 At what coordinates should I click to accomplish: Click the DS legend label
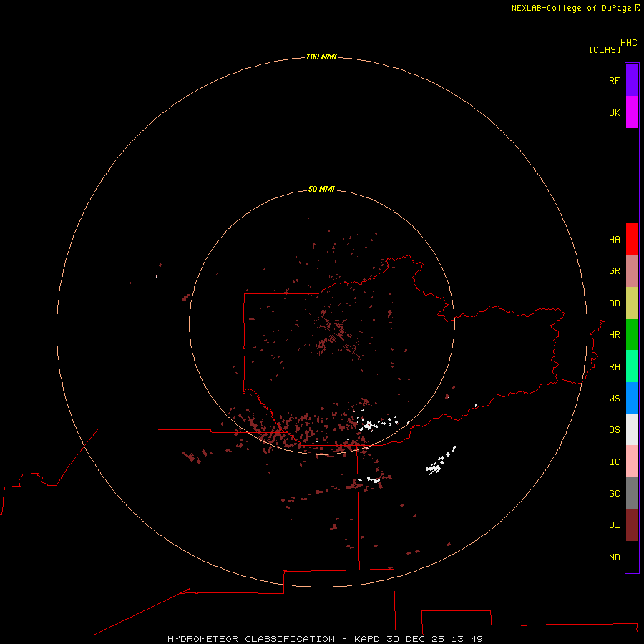tap(615, 430)
